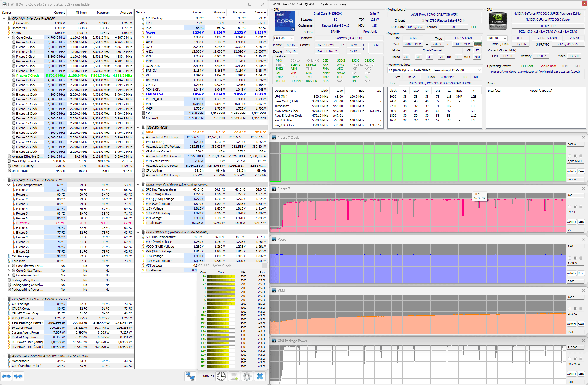The height and width of the screenshot is (385, 588).
Task: Click the HWiNFO icon in the Sensor Status title bar
Action: (x=4, y=4)
